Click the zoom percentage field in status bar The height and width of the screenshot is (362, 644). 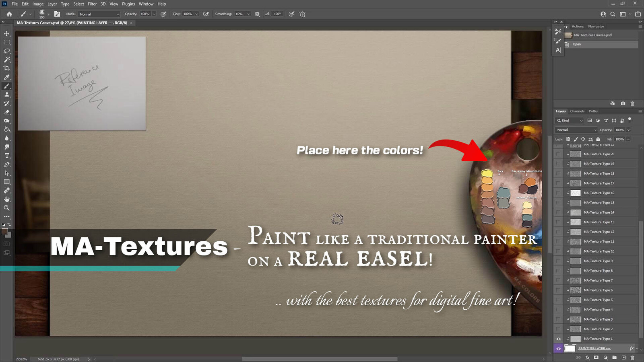(x=22, y=359)
